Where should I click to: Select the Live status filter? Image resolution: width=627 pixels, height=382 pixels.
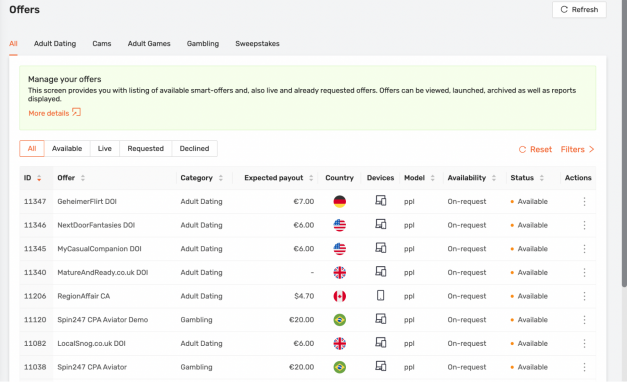(x=104, y=148)
